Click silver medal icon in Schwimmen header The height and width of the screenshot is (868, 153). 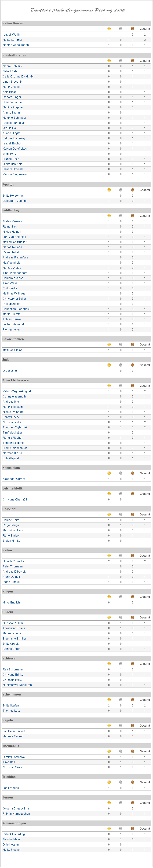click(121, 700)
